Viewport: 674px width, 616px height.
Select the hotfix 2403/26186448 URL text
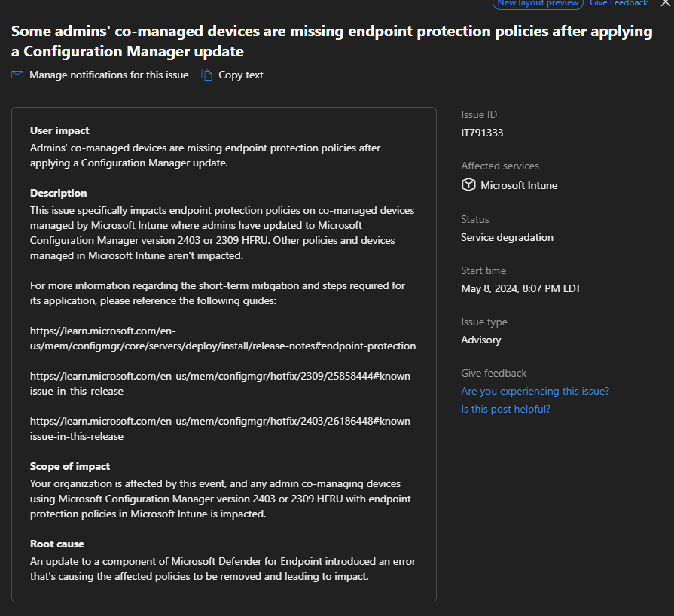point(222,428)
